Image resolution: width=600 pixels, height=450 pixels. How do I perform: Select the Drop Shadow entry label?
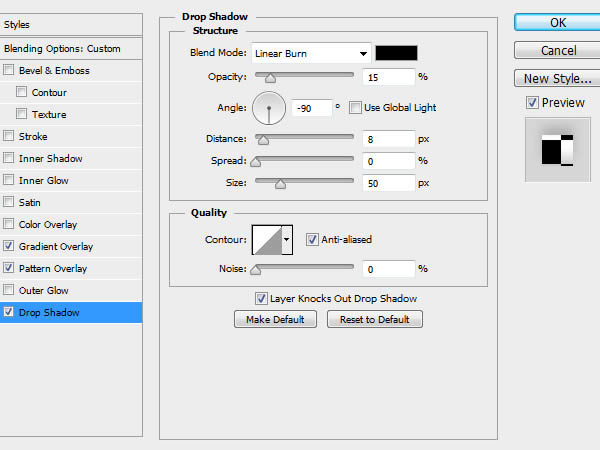[x=49, y=312]
